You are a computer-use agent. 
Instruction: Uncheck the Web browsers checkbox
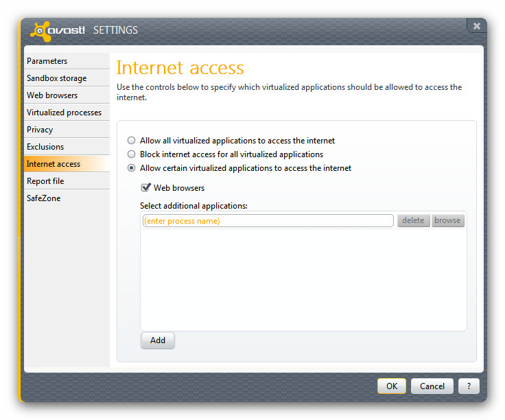click(145, 187)
